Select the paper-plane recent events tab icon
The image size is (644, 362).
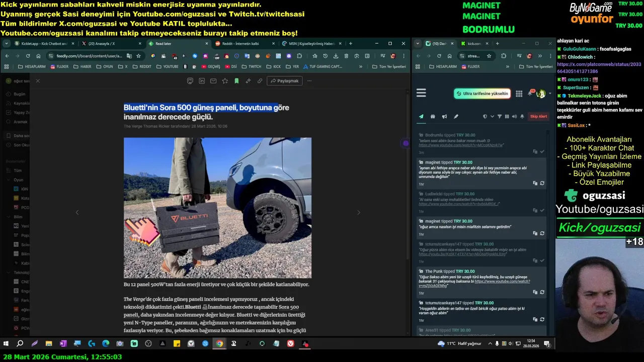[421, 116]
